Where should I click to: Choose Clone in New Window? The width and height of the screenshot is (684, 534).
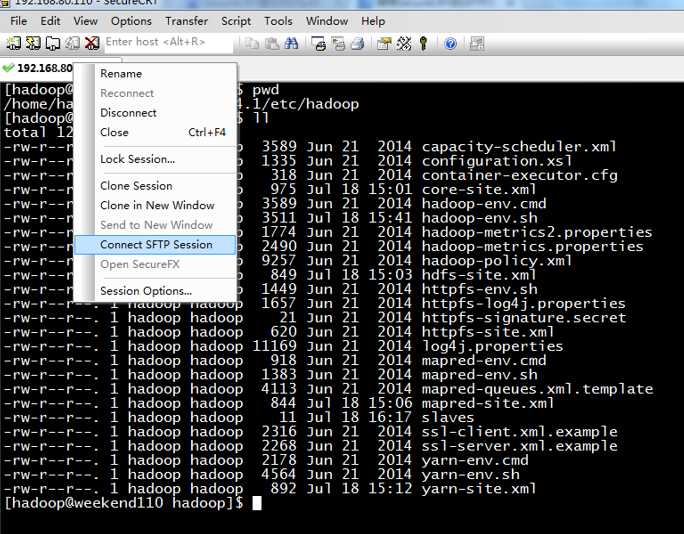click(x=155, y=205)
